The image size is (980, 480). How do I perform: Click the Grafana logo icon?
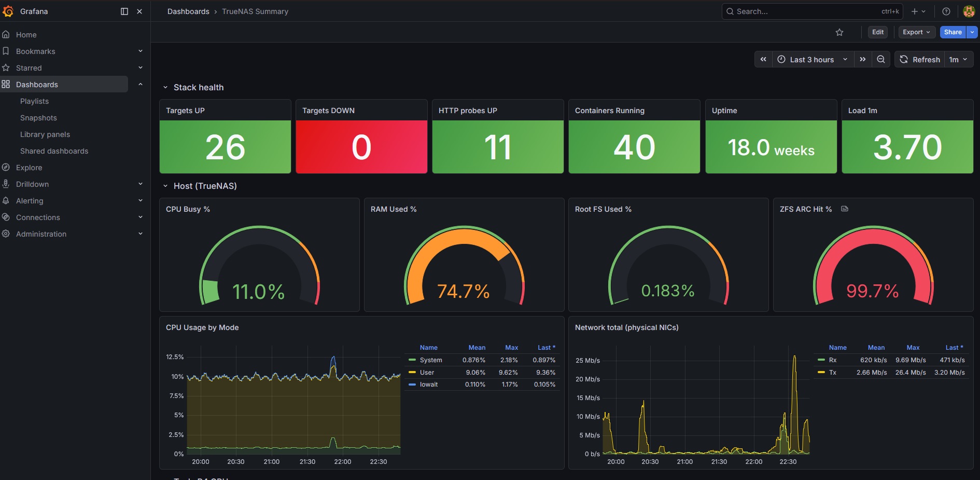tap(8, 11)
